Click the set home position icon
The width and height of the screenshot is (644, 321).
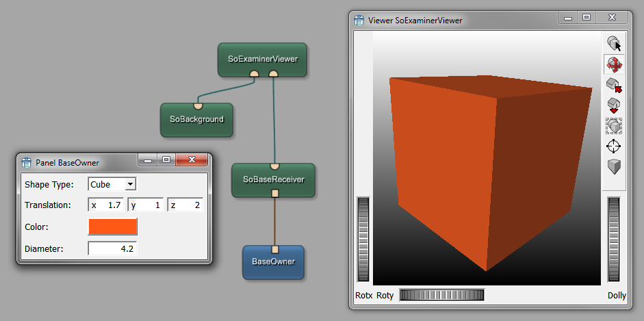coord(614,105)
